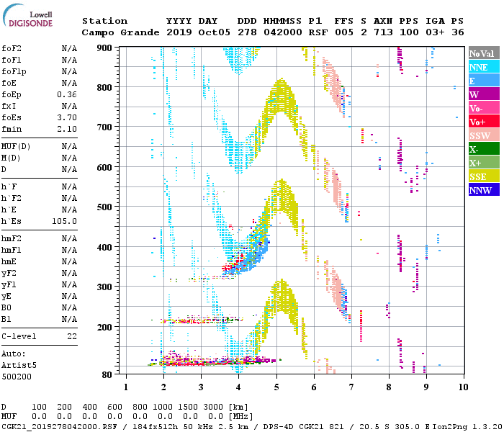Click the yF1 parameter label
The image size is (504, 432).
(9, 285)
